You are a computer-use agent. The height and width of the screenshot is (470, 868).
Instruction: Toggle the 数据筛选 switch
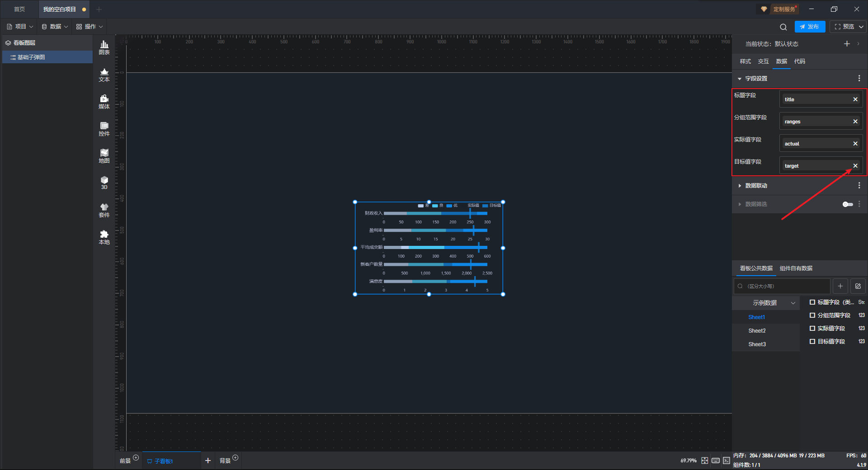[x=848, y=204]
